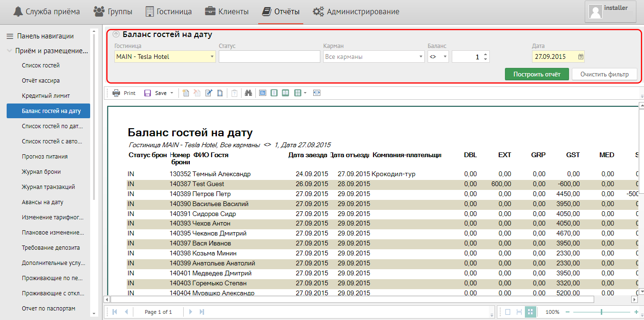This screenshot has height=320, width=644.
Task: Click the new report page icon
Action: coord(186,93)
